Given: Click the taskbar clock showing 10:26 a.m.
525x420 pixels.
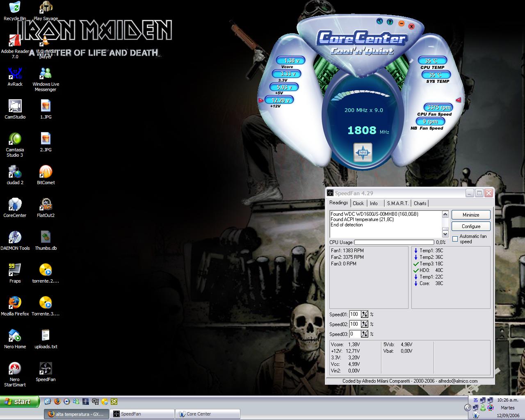Looking at the screenshot, I should click(508, 400).
